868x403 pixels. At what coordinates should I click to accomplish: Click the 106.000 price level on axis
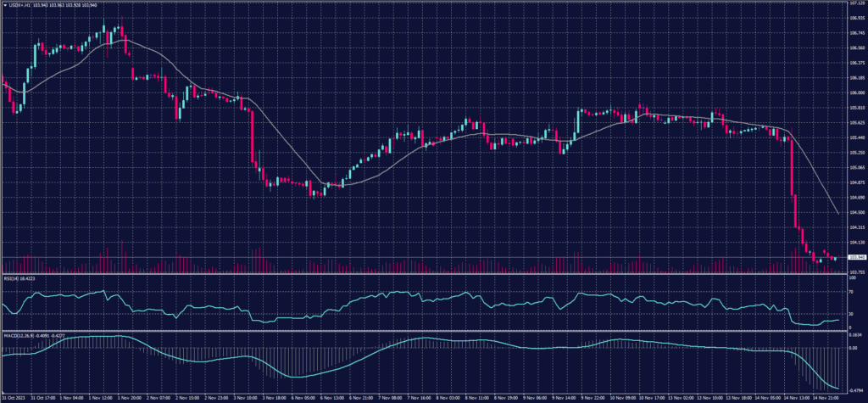click(856, 93)
